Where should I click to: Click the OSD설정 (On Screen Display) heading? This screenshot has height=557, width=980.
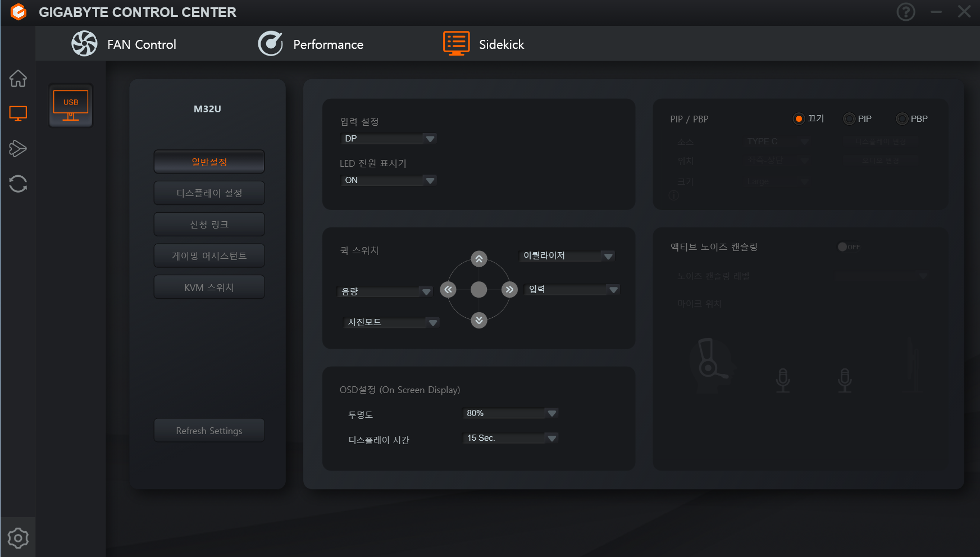coord(400,390)
